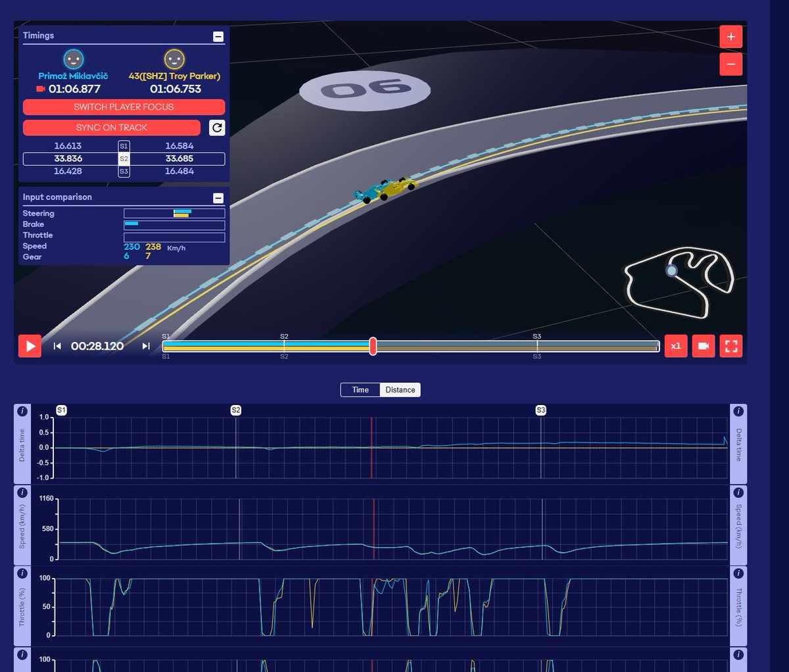
Task: Play the lap replay
Action: coord(30,346)
